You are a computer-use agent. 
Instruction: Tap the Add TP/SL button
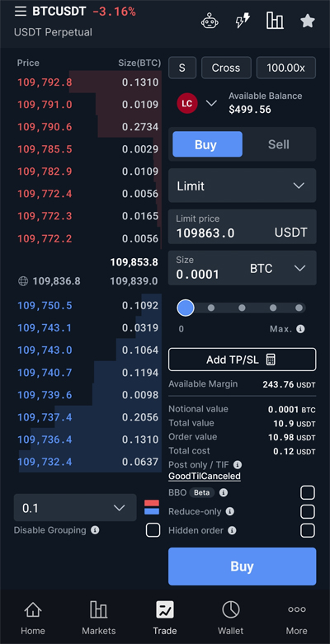tap(242, 360)
